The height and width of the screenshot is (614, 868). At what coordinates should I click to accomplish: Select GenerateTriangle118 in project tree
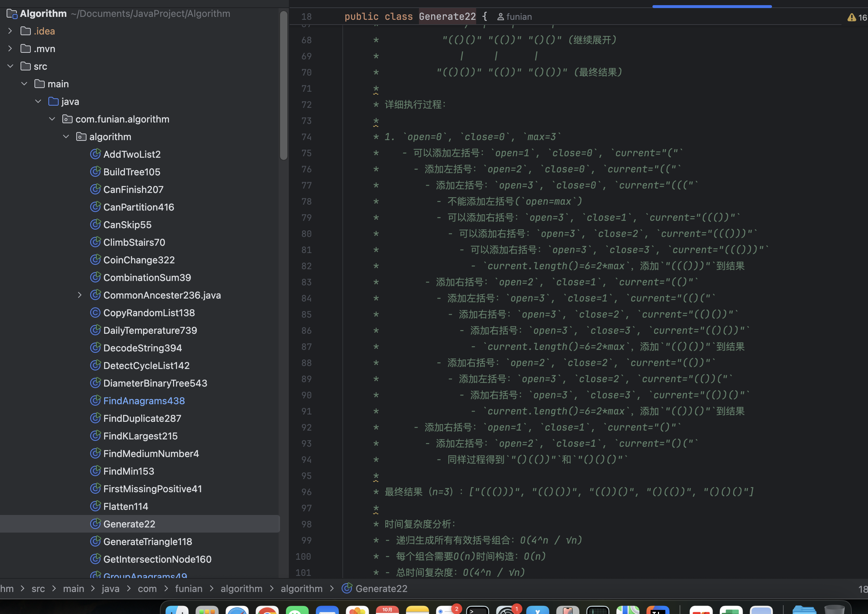coord(147,541)
